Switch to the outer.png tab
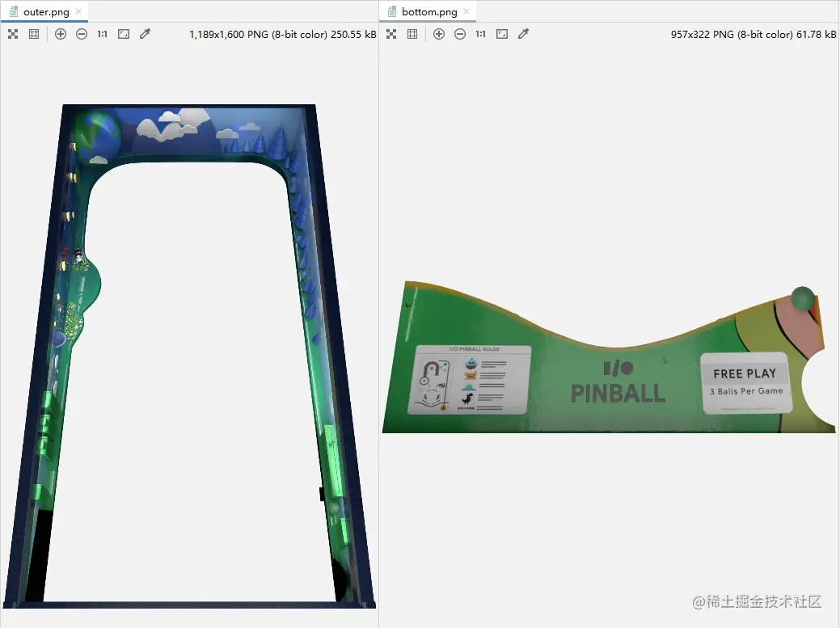The width and height of the screenshot is (840, 628). pos(45,11)
